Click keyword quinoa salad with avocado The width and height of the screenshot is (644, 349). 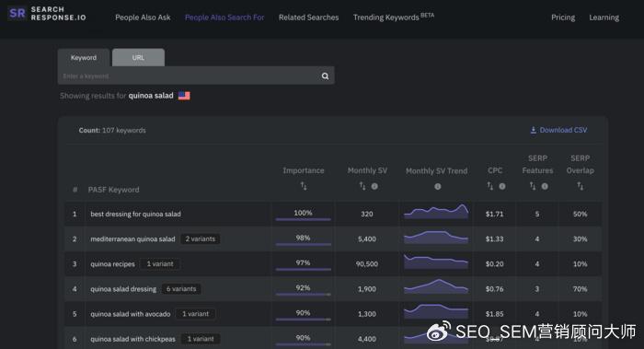pyautogui.click(x=131, y=314)
